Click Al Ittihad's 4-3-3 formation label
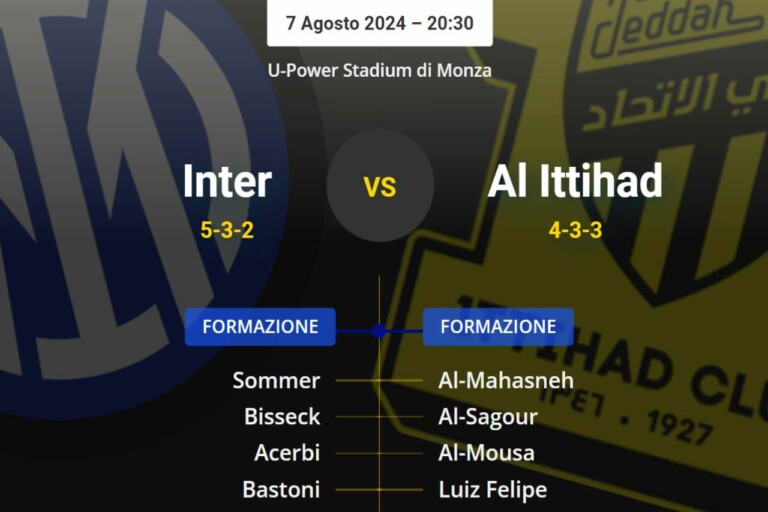Viewport: 768px width, 512px height. tap(575, 230)
